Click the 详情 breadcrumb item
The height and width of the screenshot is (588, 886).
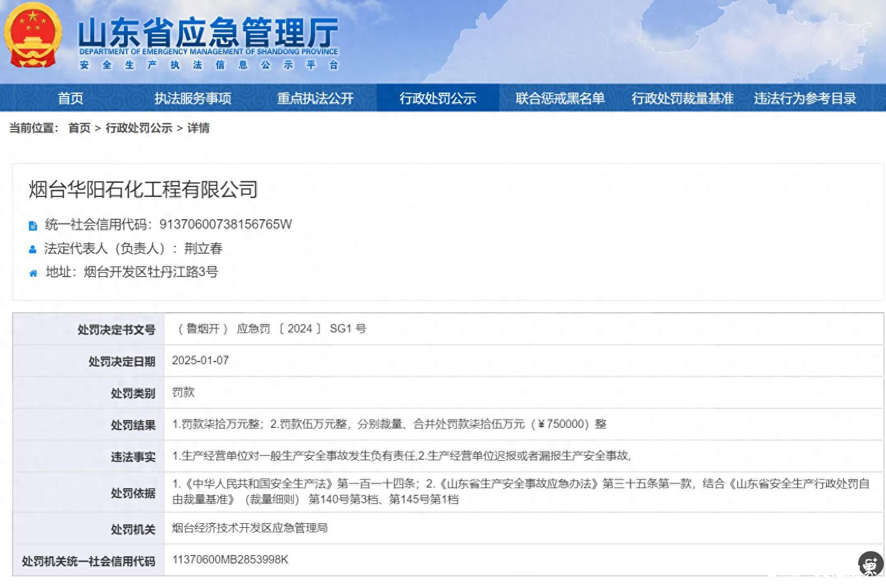pyautogui.click(x=199, y=128)
